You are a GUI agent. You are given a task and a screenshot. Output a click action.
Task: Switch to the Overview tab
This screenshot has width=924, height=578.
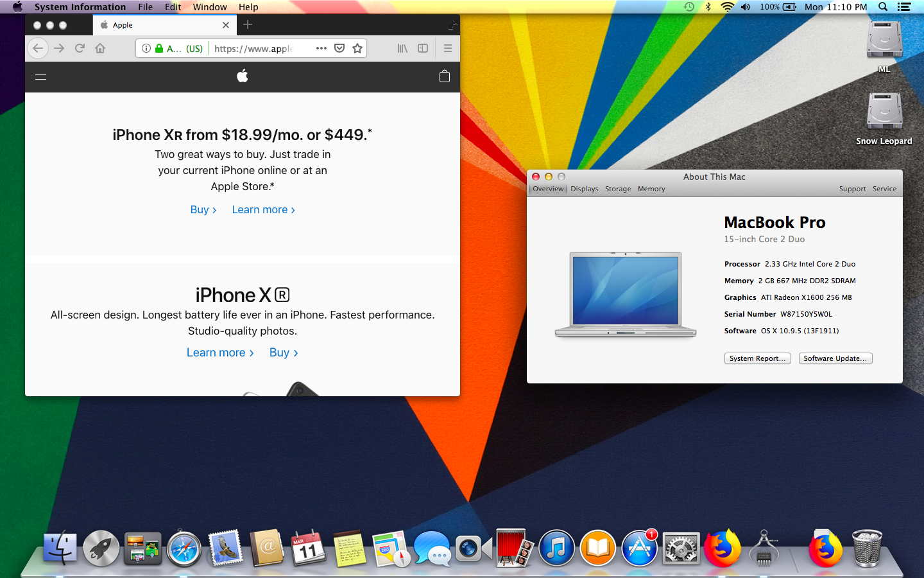(548, 189)
